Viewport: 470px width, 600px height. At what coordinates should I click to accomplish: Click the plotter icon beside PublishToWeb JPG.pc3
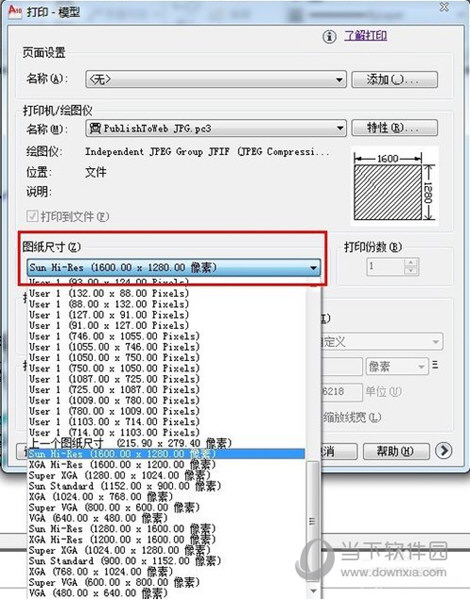point(95,128)
